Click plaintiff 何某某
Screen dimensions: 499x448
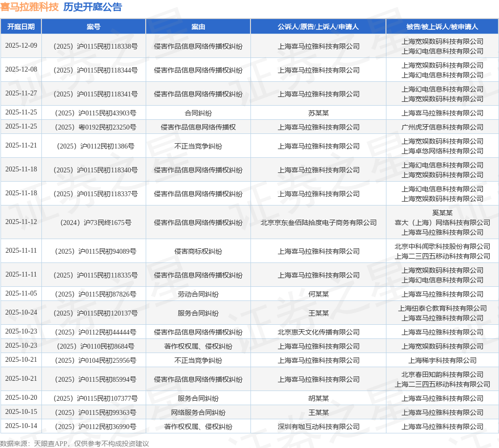point(318,294)
